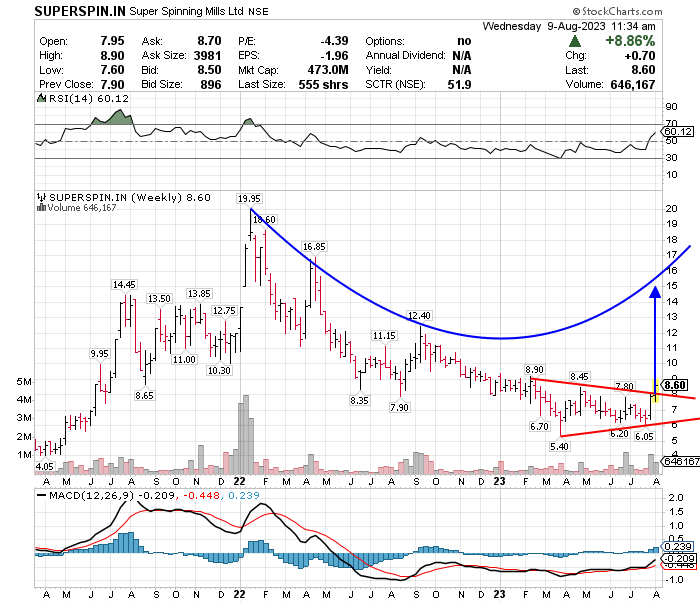Click the RSI(14) 60.12 panel title

pos(88,98)
